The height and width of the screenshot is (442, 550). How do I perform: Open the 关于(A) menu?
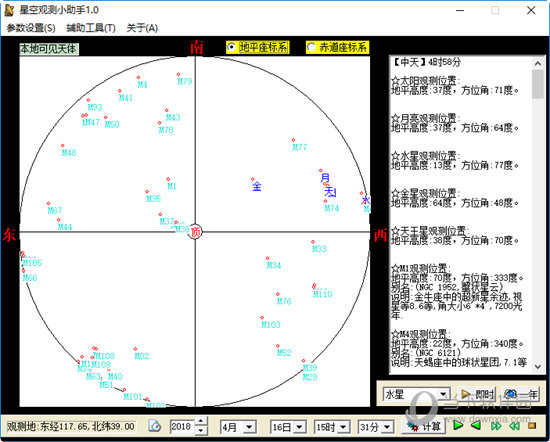(x=142, y=28)
